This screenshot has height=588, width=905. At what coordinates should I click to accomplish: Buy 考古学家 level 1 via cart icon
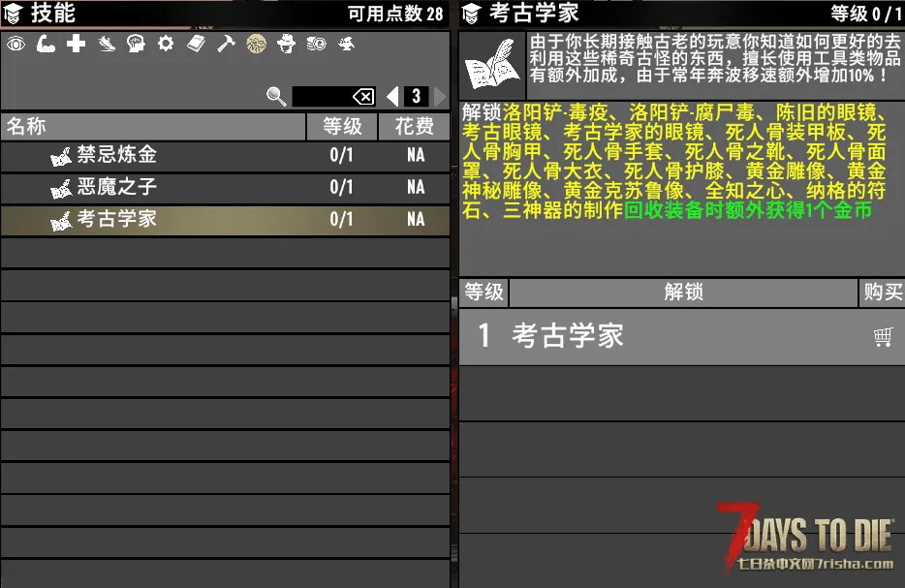(882, 337)
